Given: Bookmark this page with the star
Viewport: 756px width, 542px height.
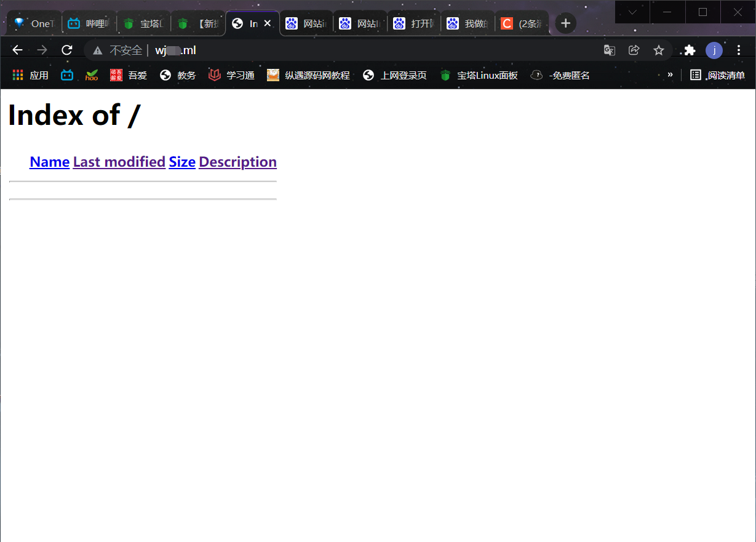Looking at the screenshot, I should click(659, 50).
